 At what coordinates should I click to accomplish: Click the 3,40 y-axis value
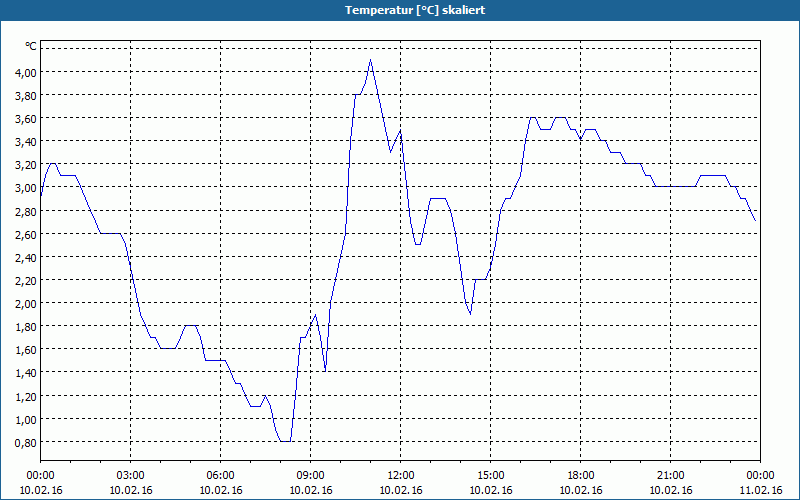26,142
